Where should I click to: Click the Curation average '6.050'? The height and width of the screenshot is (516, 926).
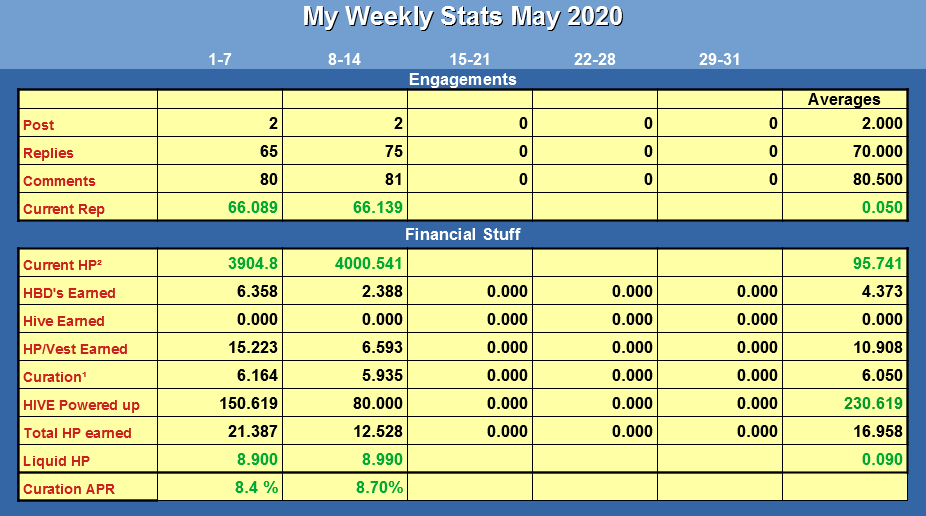click(882, 375)
